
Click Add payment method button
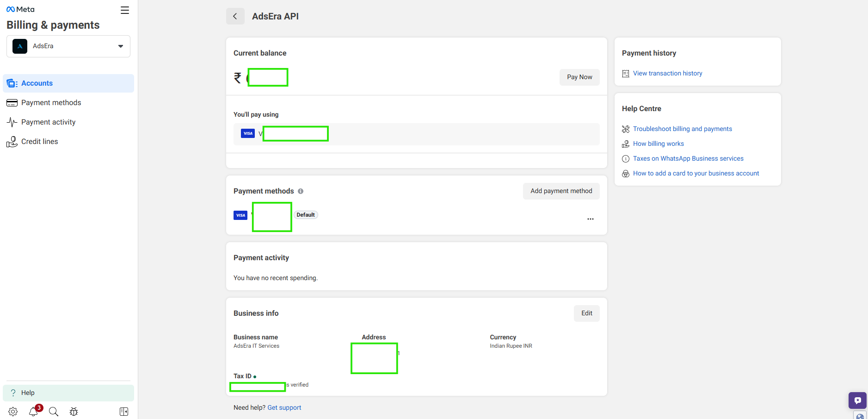[x=561, y=191]
